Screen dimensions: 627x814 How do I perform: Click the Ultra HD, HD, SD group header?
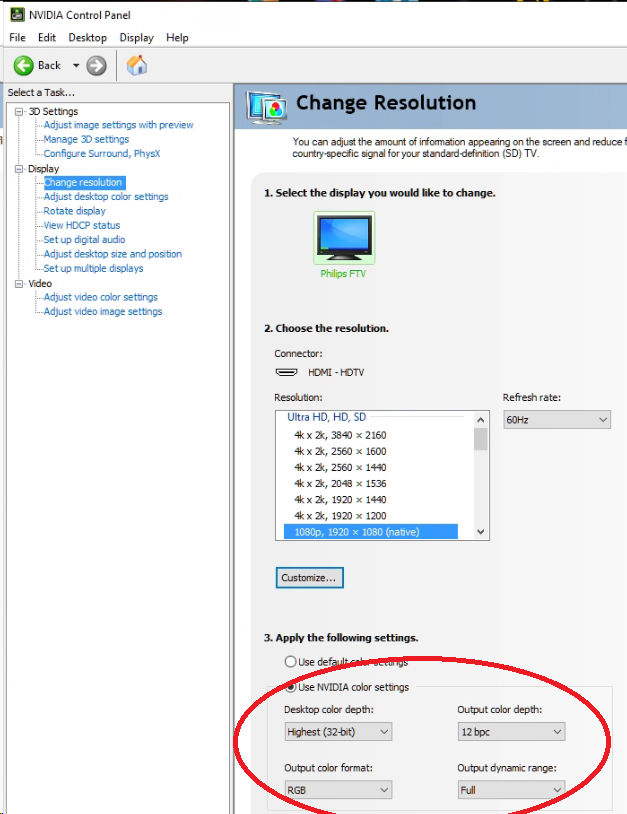pyautogui.click(x=327, y=417)
